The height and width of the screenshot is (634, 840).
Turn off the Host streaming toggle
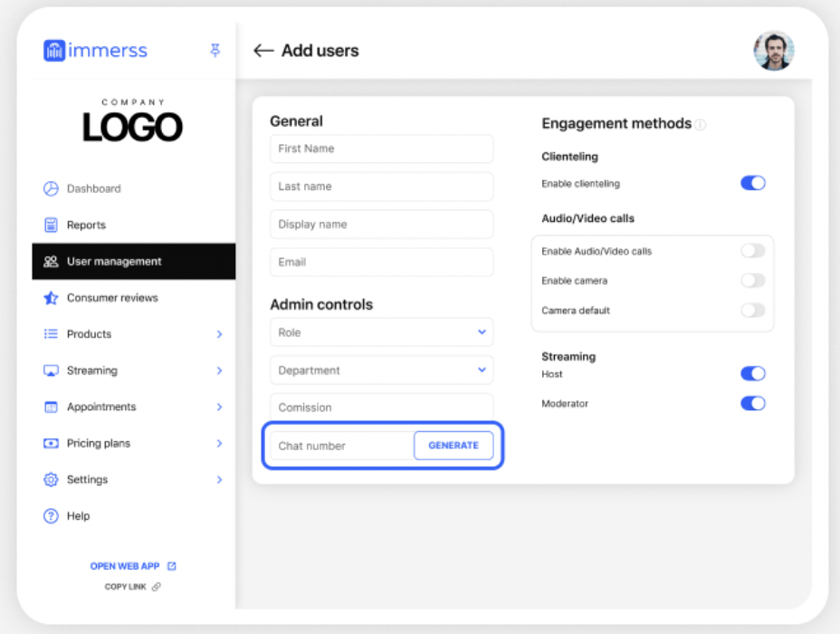752,373
